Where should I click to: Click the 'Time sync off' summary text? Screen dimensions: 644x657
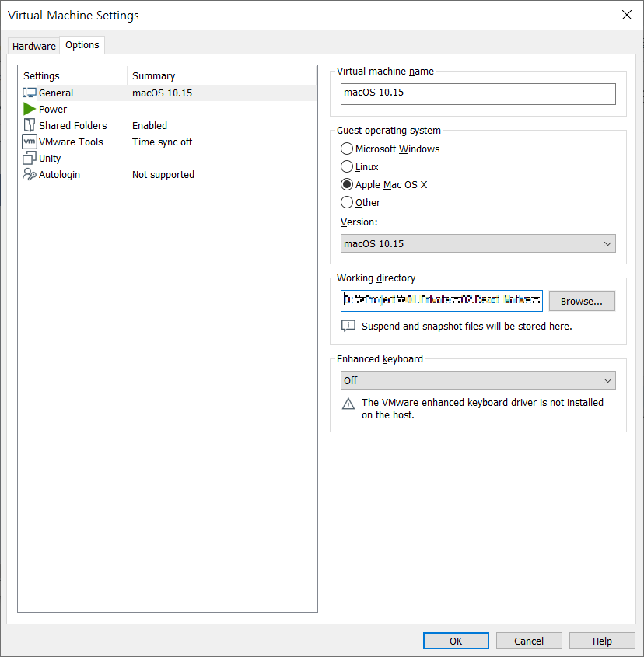pos(163,142)
